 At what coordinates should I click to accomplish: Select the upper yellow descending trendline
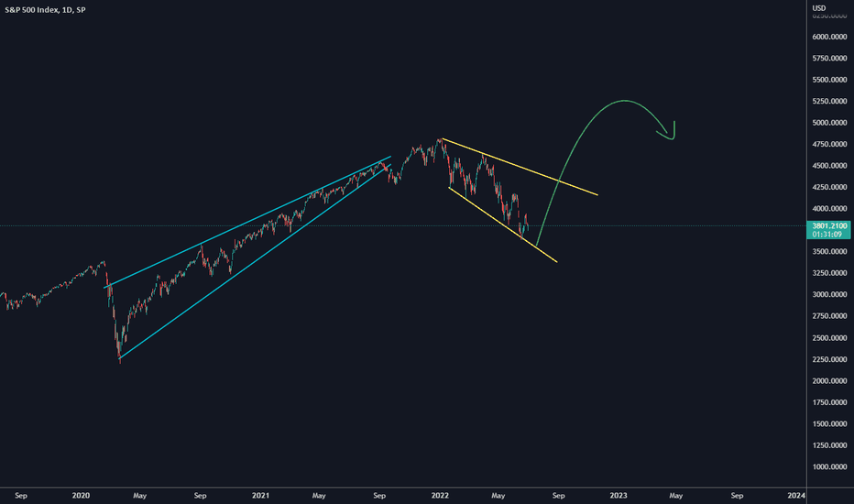pyautogui.click(x=520, y=167)
